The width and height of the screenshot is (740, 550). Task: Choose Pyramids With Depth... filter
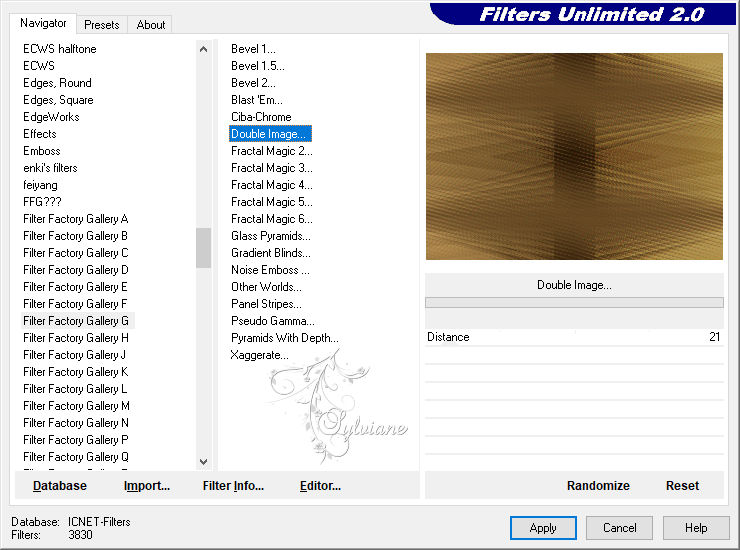click(285, 338)
